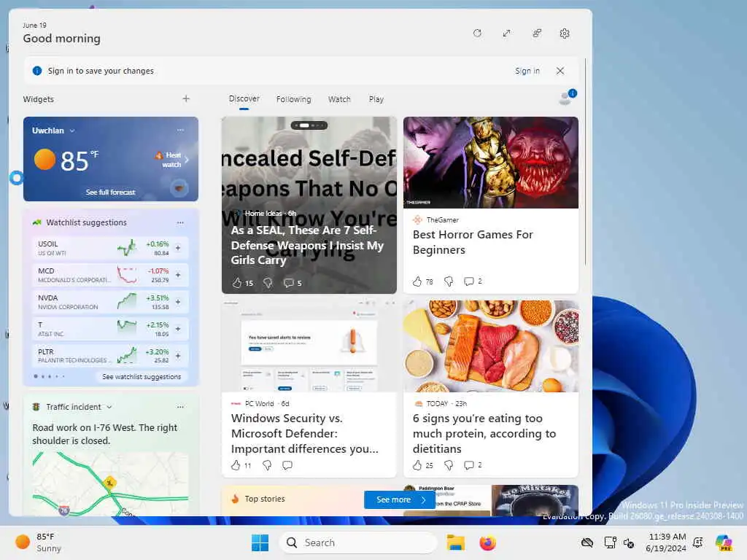Add PLTR to watchlist
This screenshot has width=747, height=560.
click(178, 356)
